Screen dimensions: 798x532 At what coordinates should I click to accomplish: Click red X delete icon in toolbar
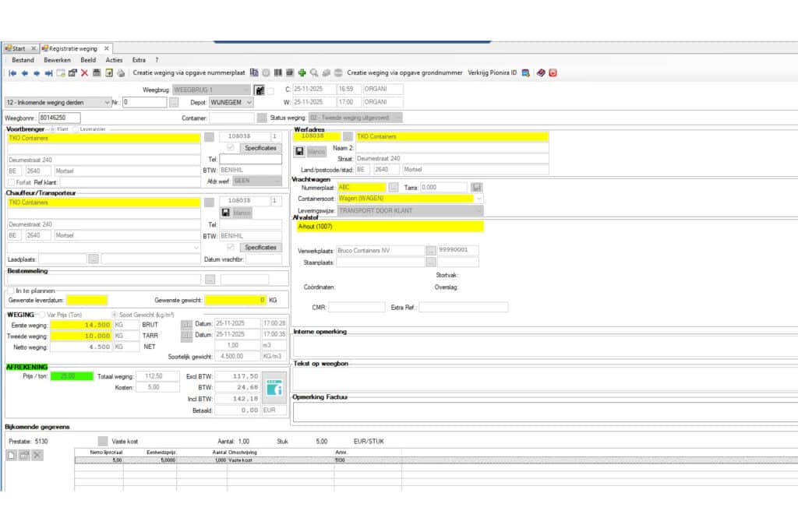pos(84,73)
